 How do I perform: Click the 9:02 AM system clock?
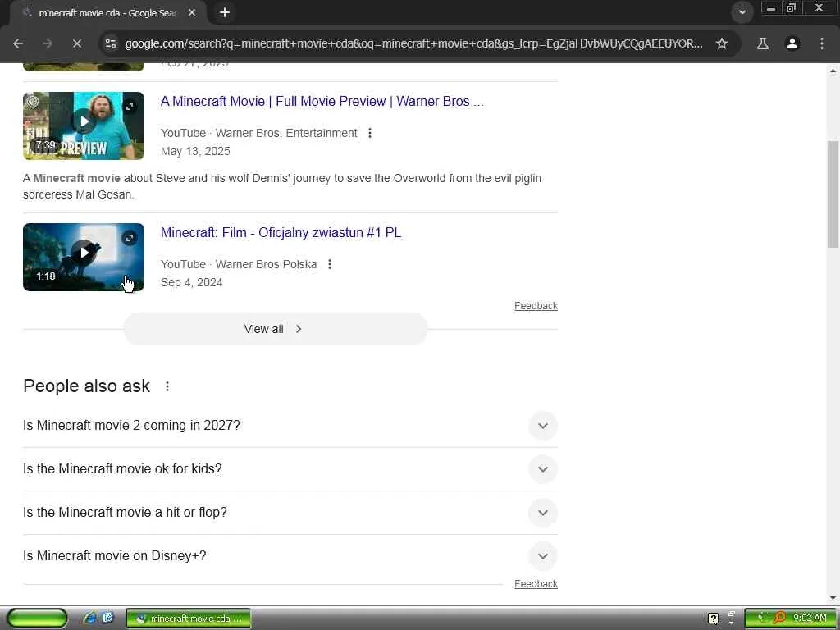[810, 619]
